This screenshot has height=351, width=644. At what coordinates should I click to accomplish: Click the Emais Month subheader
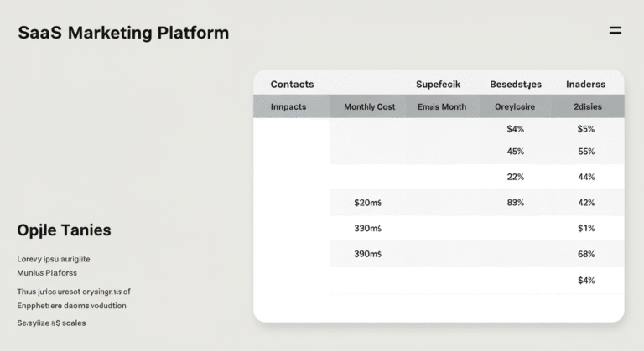coord(441,107)
